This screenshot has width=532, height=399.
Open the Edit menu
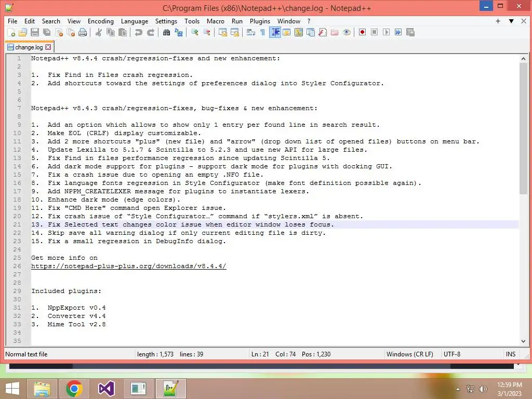coord(30,21)
